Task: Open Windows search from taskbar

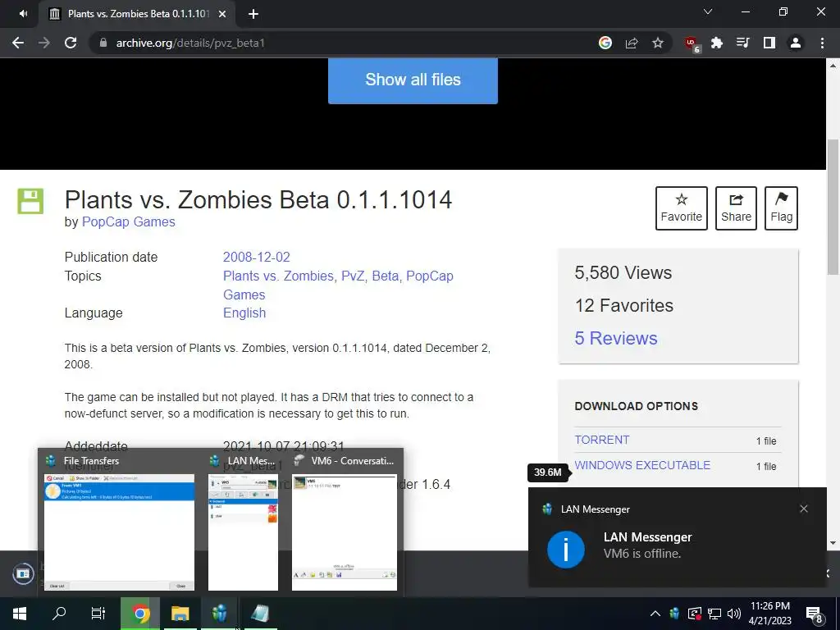Action: pyautogui.click(x=59, y=614)
